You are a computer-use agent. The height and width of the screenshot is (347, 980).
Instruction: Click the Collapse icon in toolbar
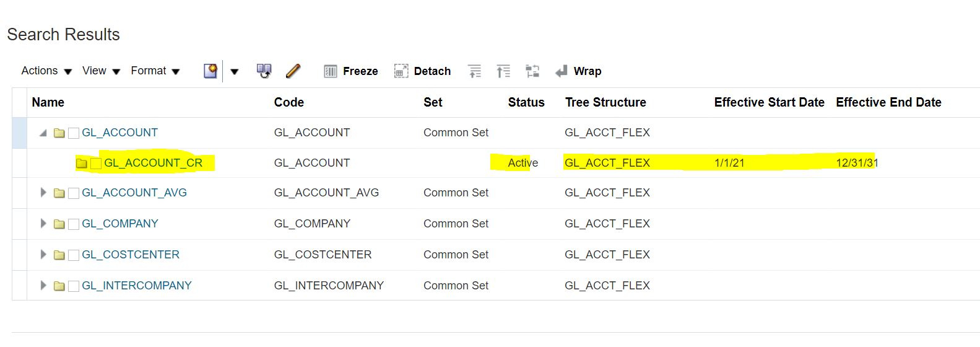(x=475, y=71)
